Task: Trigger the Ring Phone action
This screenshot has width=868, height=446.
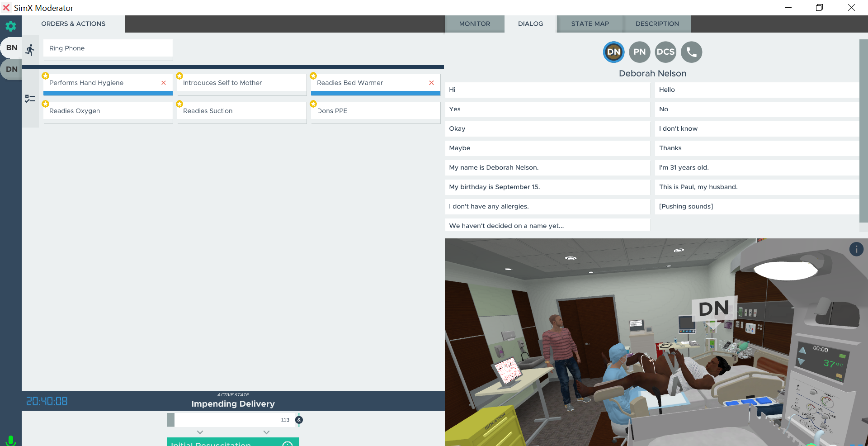Action: (x=108, y=48)
